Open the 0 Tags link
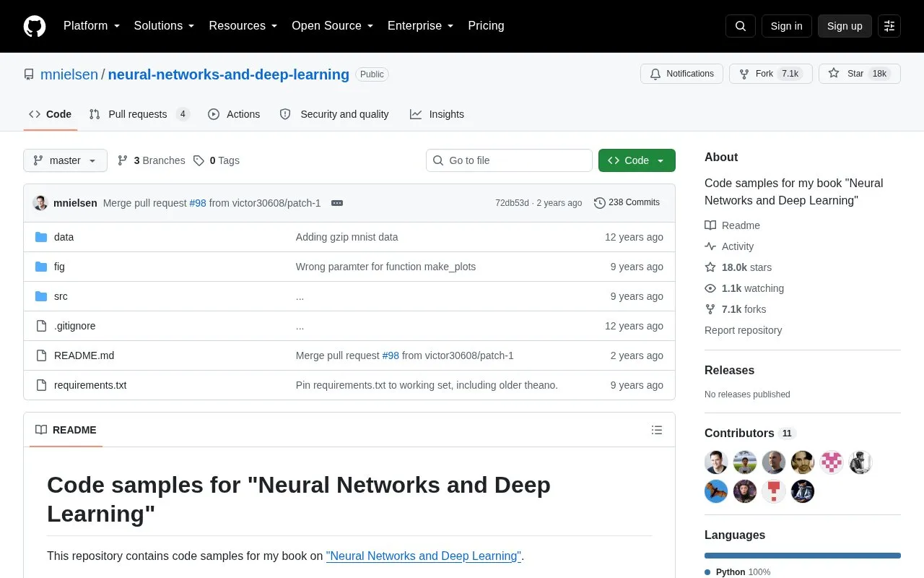This screenshot has width=924, height=578. coord(217,160)
